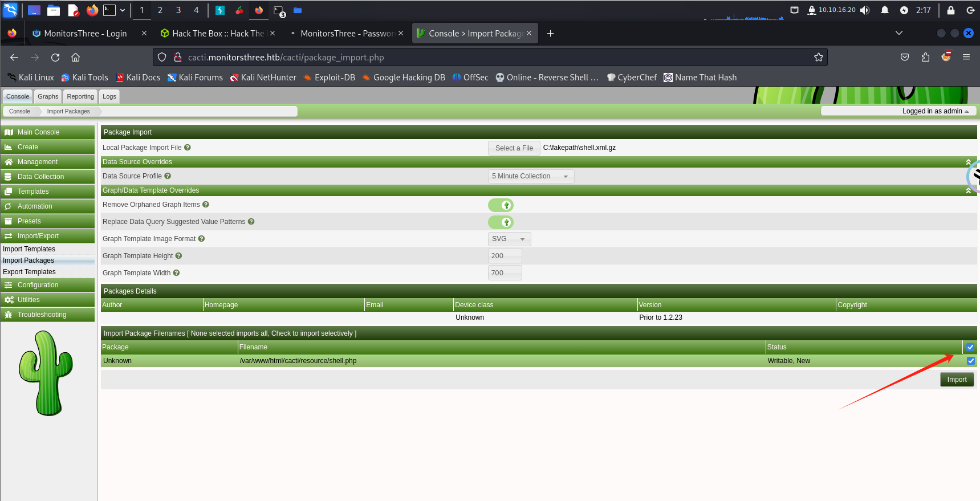Image resolution: width=980 pixels, height=501 pixels.
Task: Click the help icon next to Local Package Import File
Action: pyautogui.click(x=188, y=148)
